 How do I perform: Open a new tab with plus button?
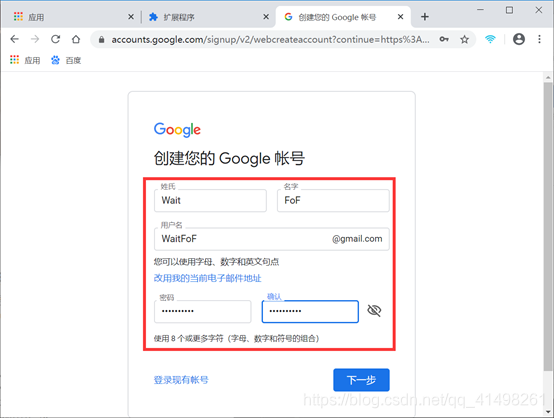coord(425,17)
